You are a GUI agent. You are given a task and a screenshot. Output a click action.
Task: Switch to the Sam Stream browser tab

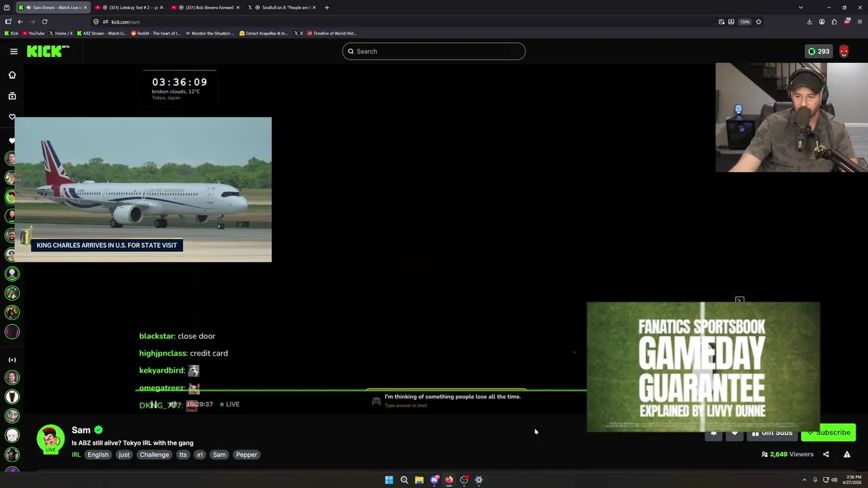point(54,7)
